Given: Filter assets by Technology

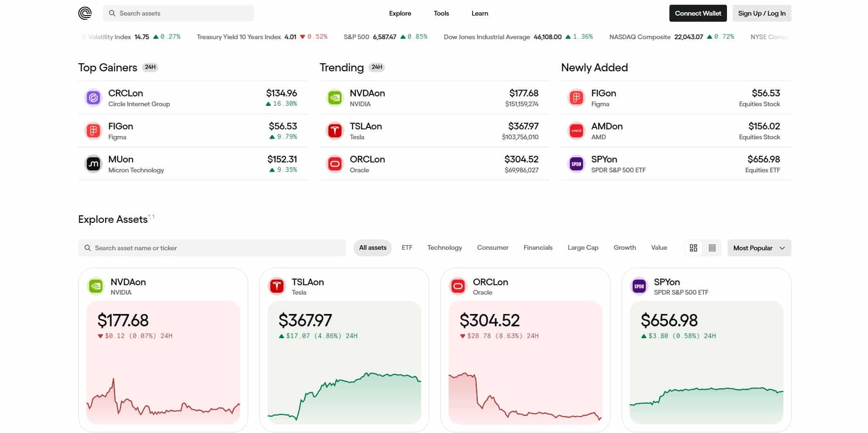Looking at the screenshot, I should [x=444, y=248].
